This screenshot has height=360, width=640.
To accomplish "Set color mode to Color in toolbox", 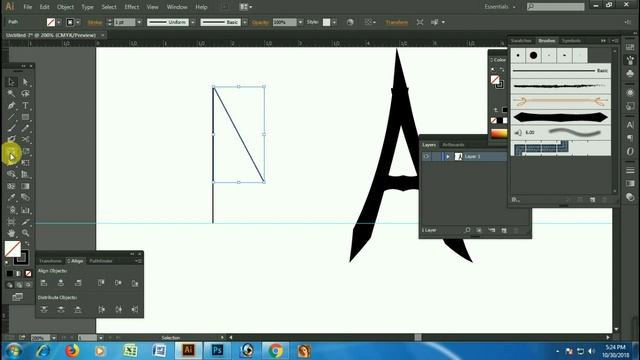I will click(x=10, y=273).
